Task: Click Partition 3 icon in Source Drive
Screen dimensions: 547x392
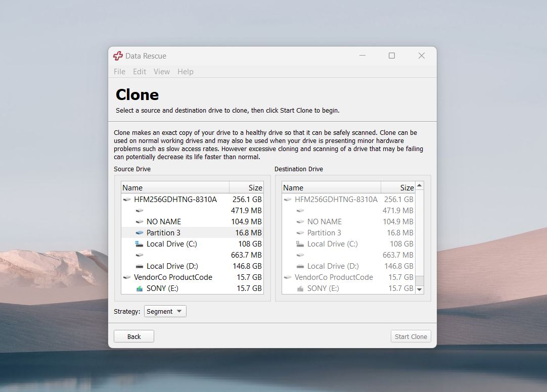Action: [140, 233]
